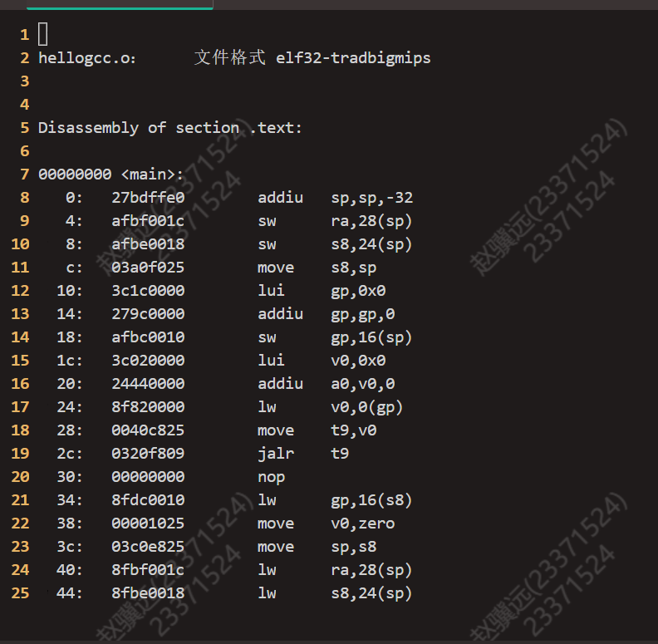The image size is (658, 644).
Task: Click hex word 8fbe0018 on last line
Action: tap(148, 592)
